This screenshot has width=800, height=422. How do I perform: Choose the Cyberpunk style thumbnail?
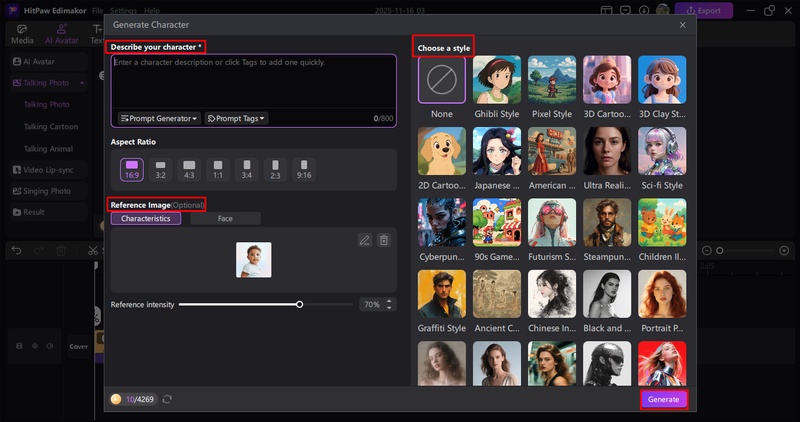point(442,222)
